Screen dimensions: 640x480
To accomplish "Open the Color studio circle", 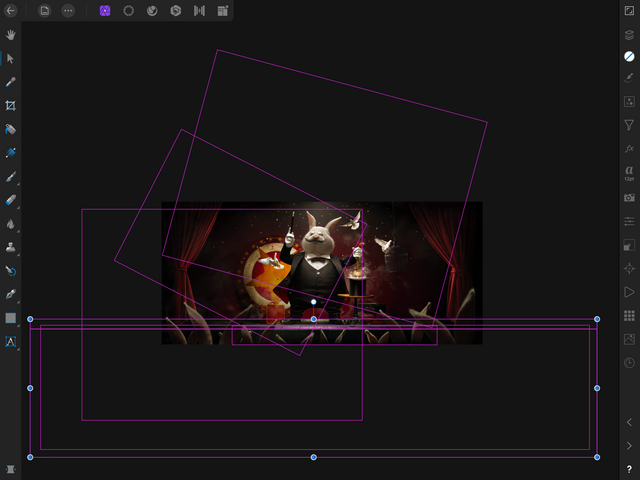I will (x=629, y=56).
